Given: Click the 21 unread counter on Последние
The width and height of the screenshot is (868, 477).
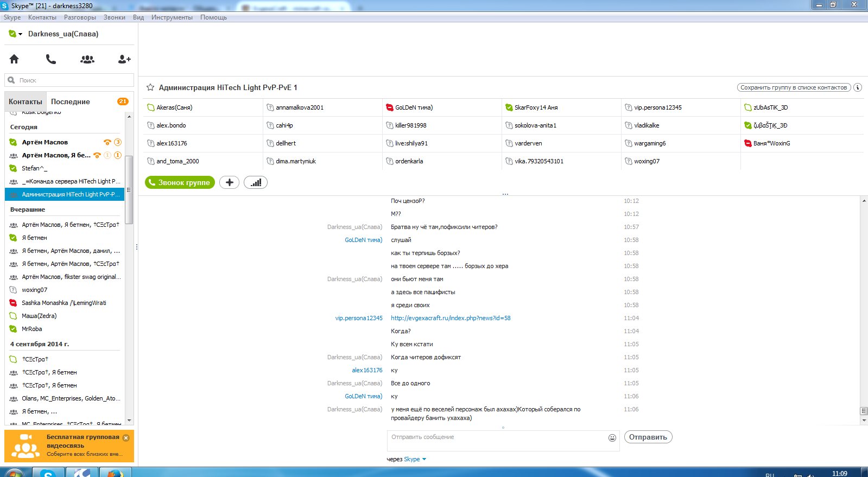Looking at the screenshot, I should point(123,101).
